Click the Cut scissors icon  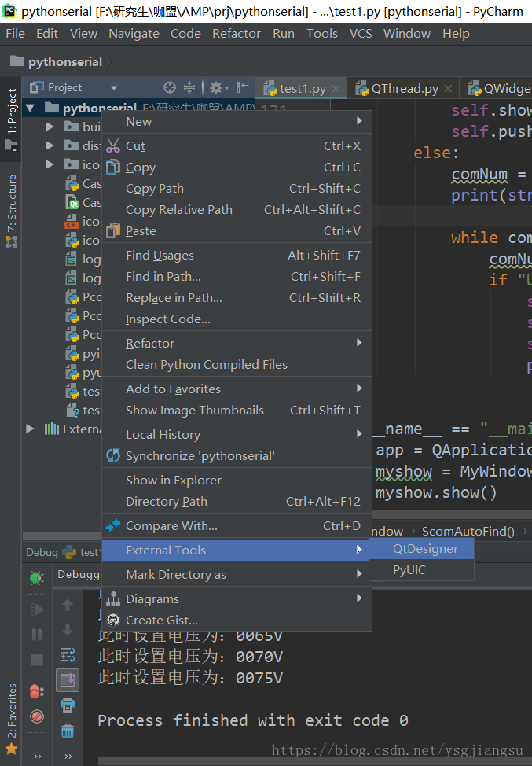(x=113, y=146)
